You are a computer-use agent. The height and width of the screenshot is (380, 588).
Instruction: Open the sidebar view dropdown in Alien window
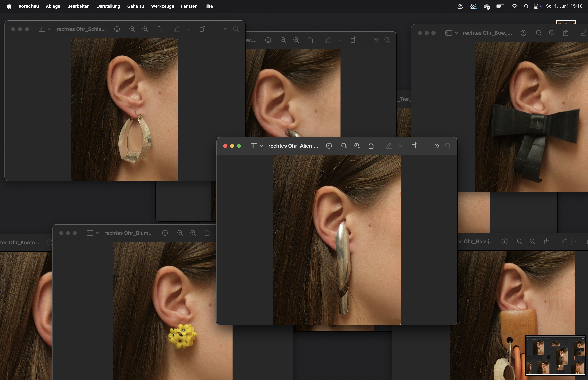(262, 146)
